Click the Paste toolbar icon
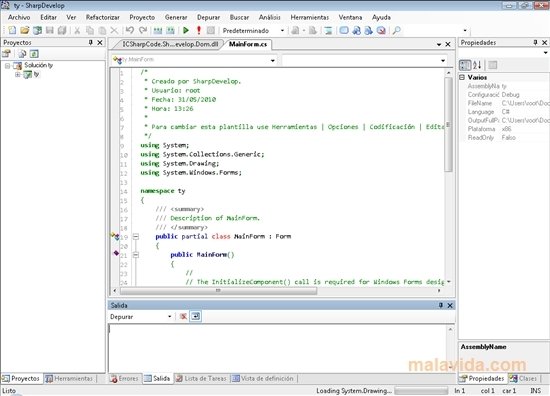The image size is (550, 396). [x=102, y=31]
